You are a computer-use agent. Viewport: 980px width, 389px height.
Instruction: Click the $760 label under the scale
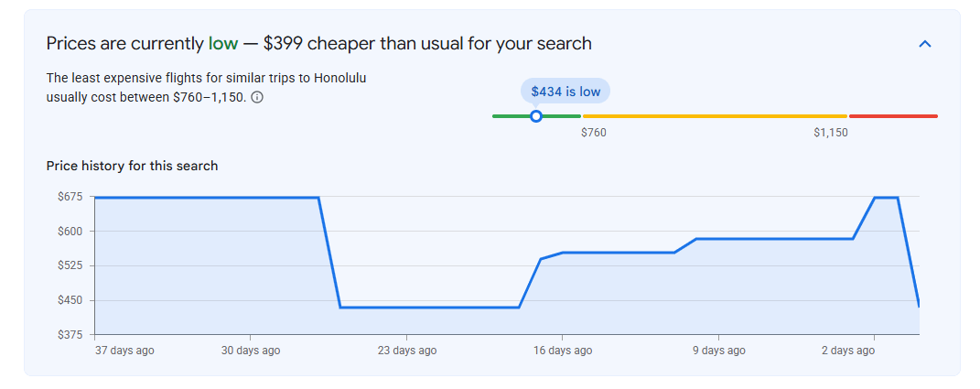coord(593,133)
